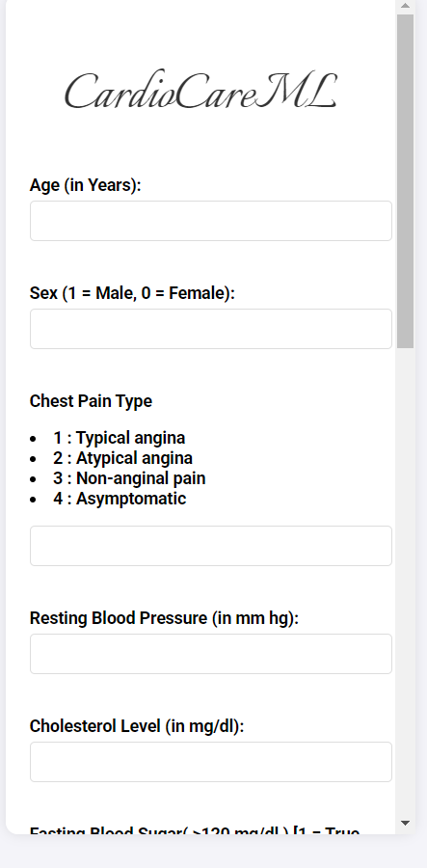The width and height of the screenshot is (427, 868).
Task: Click the 'Chest Pain Type' heading
Action: (x=91, y=401)
